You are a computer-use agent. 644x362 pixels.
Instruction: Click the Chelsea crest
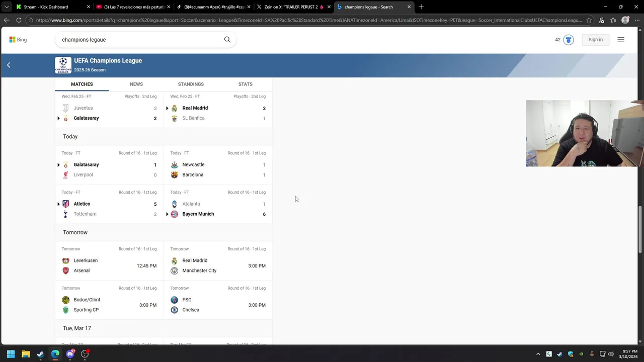pyautogui.click(x=174, y=310)
